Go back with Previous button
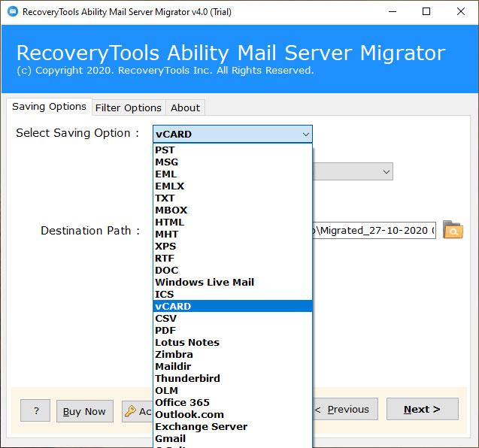Viewport: 479px width, 448px height. click(345, 409)
